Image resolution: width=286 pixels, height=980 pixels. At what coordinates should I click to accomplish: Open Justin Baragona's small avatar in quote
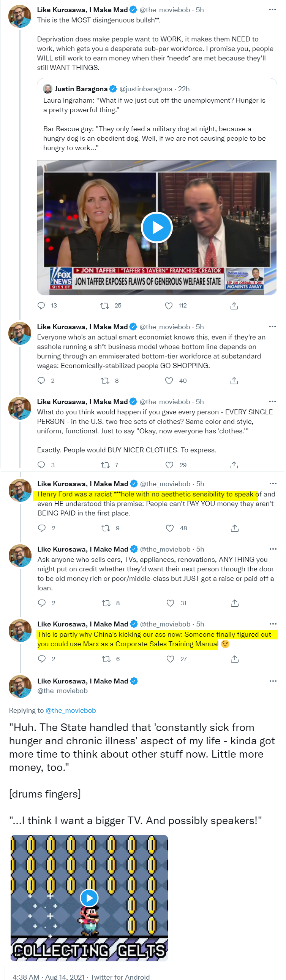47,89
